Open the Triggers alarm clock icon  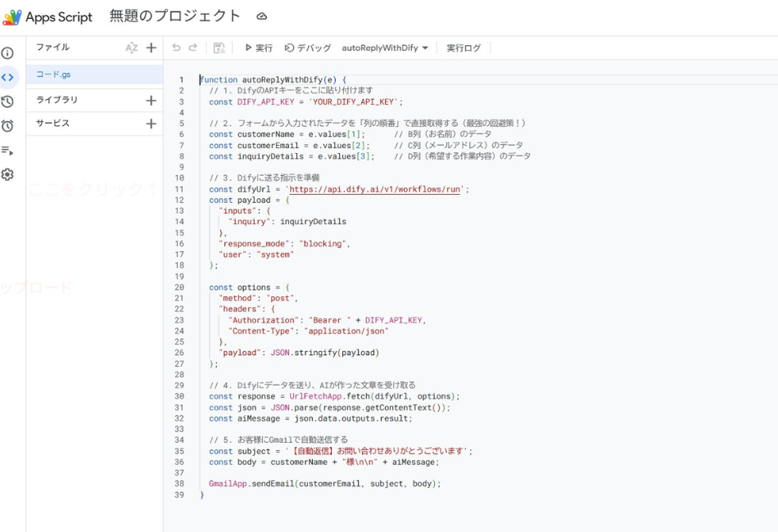7,126
